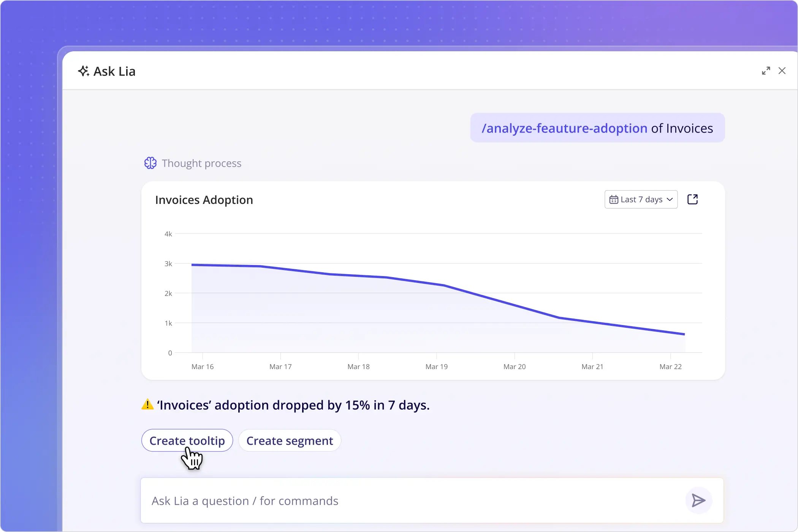Viewport: 798px width, 532px height.
Task: Send the message with the arrow icon
Action: 698,500
